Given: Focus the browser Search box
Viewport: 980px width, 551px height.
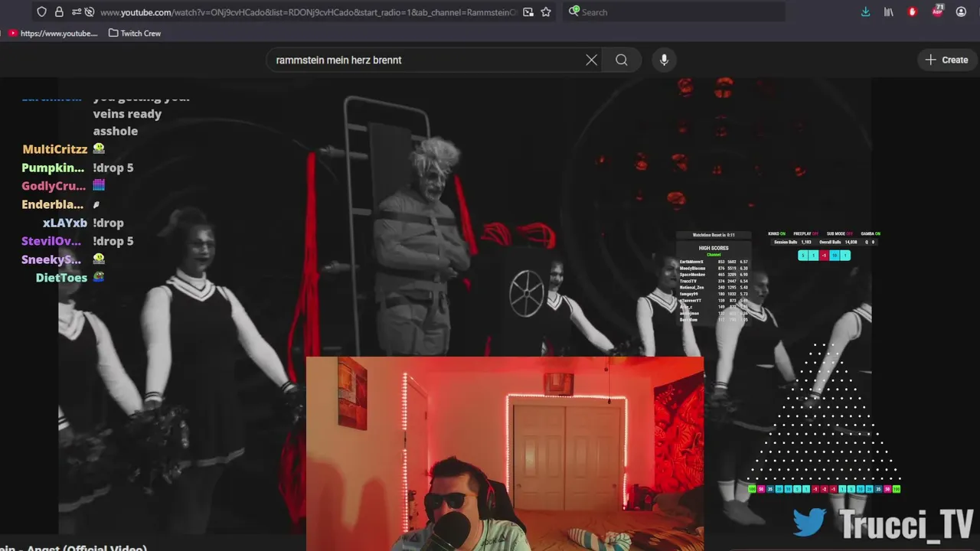Looking at the screenshot, I should (x=676, y=12).
